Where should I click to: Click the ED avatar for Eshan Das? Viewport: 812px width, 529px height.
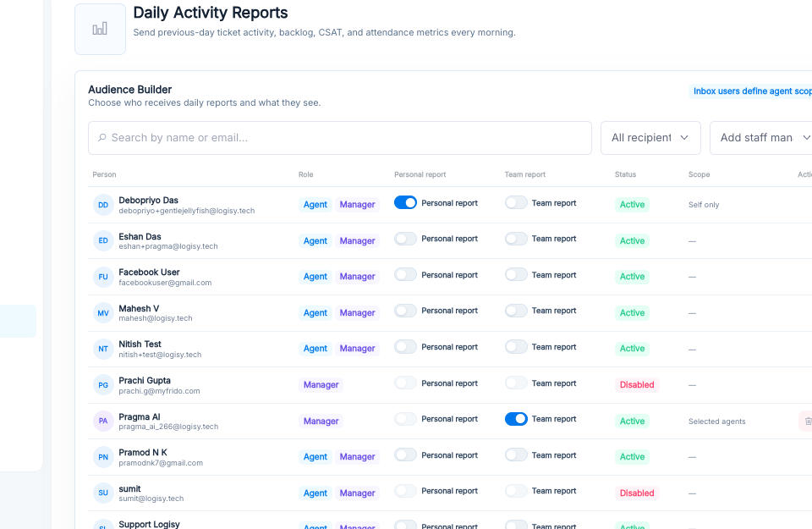[103, 240]
